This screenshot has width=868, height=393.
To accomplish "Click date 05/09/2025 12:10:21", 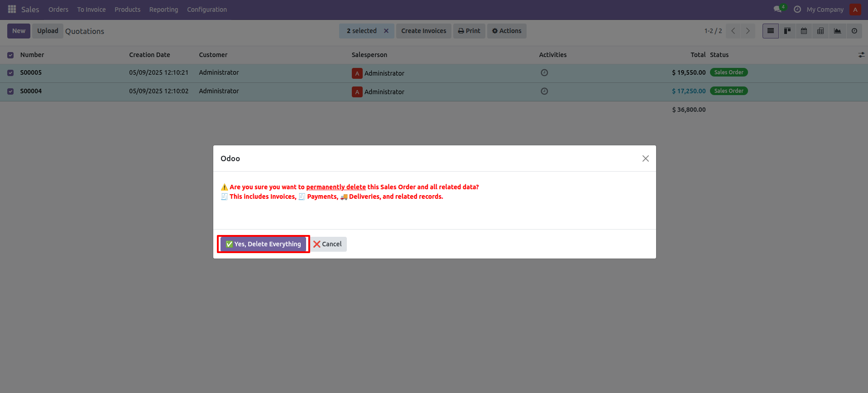I will coord(158,72).
